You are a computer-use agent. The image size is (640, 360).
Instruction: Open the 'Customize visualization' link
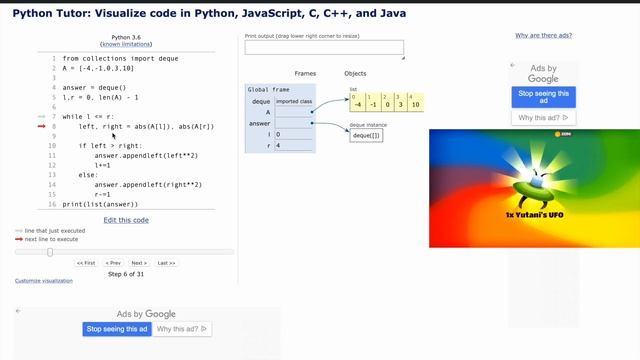(44, 281)
